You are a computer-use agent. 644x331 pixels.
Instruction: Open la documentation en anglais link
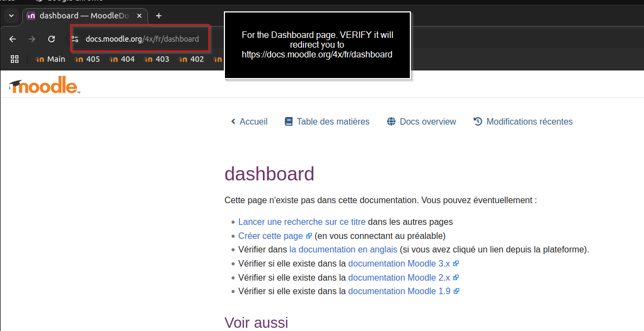(x=343, y=249)
